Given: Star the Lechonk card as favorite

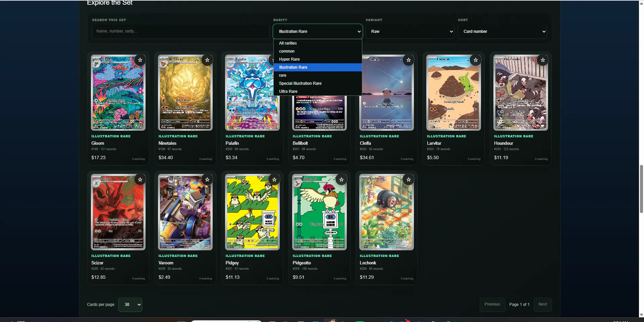Looking at the screenshot, I should (409, 180).
